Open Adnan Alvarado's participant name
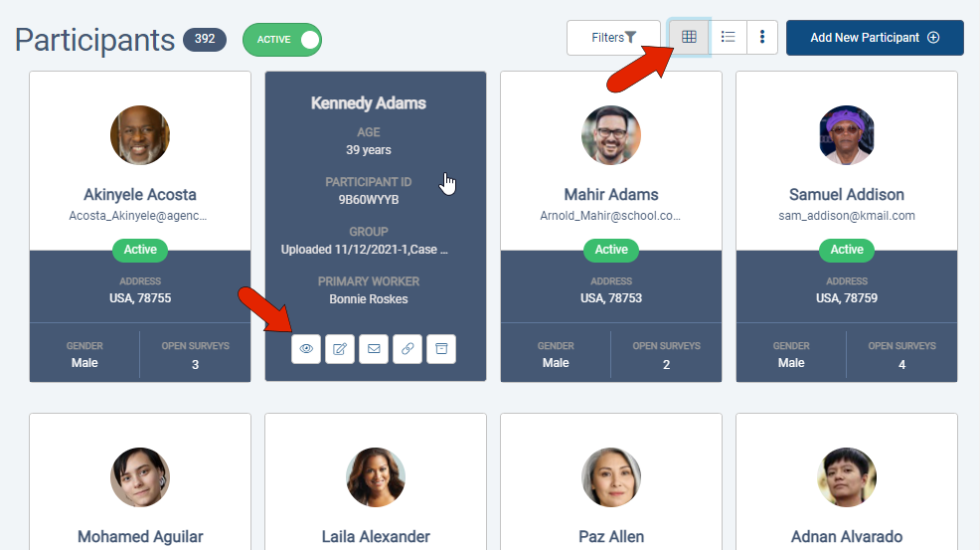 point(846,537)
